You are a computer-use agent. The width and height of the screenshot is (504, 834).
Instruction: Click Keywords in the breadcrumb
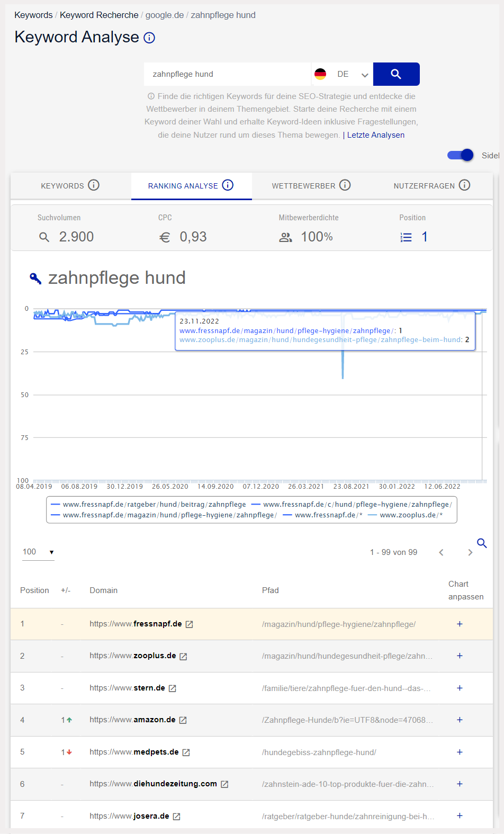click(x=33, y=15)
